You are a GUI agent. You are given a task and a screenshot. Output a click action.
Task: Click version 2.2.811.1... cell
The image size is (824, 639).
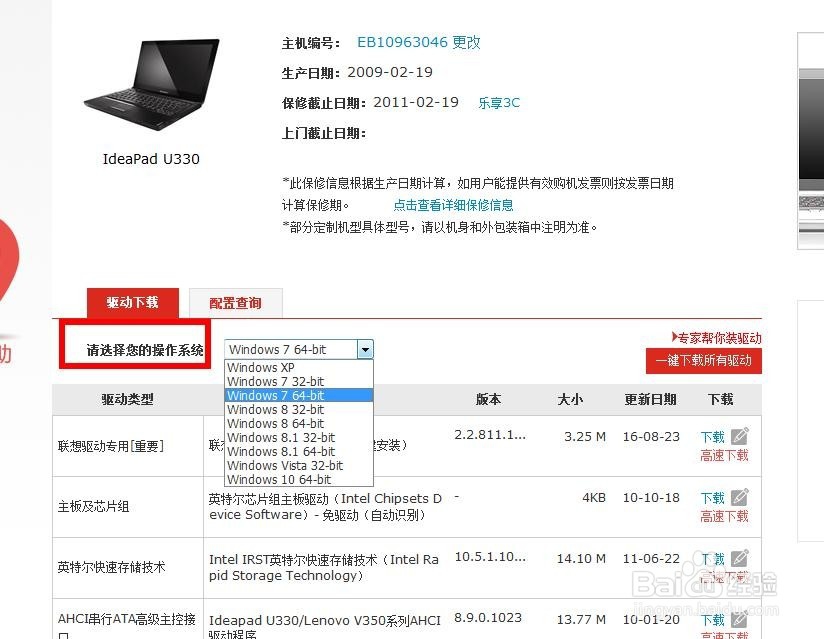pyautogui.click(x=490, y=435)
